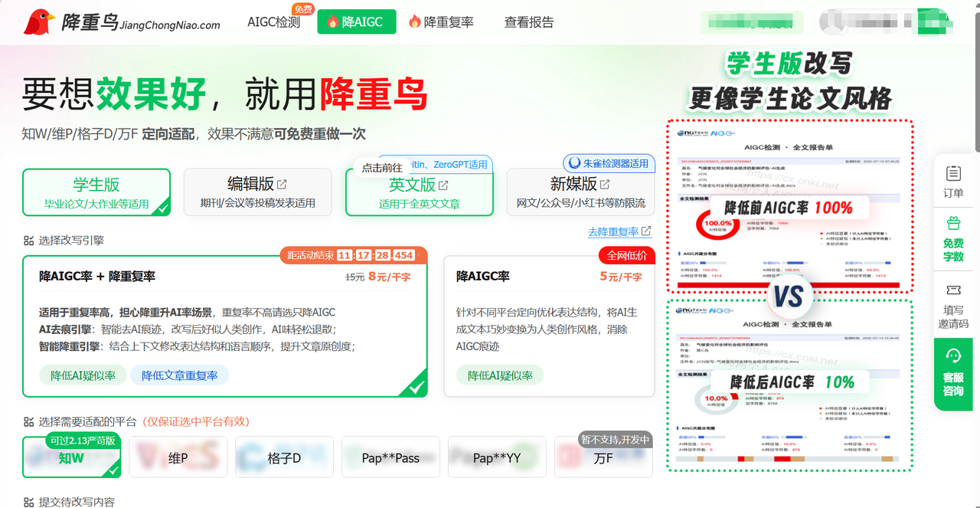Open the 客服咨询 headset button
980x508 pixels.
pos(953,375)
